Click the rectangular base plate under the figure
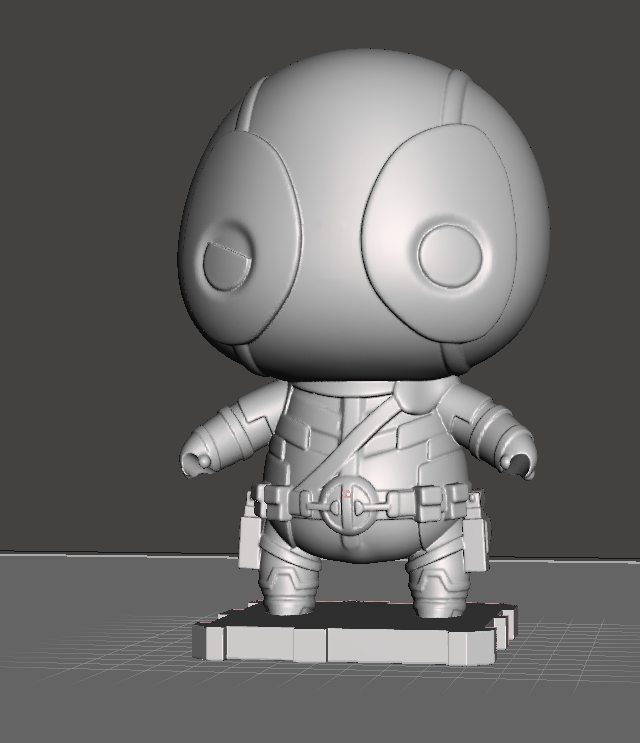This screenshot has height=743, width=640. coord(354,634)
